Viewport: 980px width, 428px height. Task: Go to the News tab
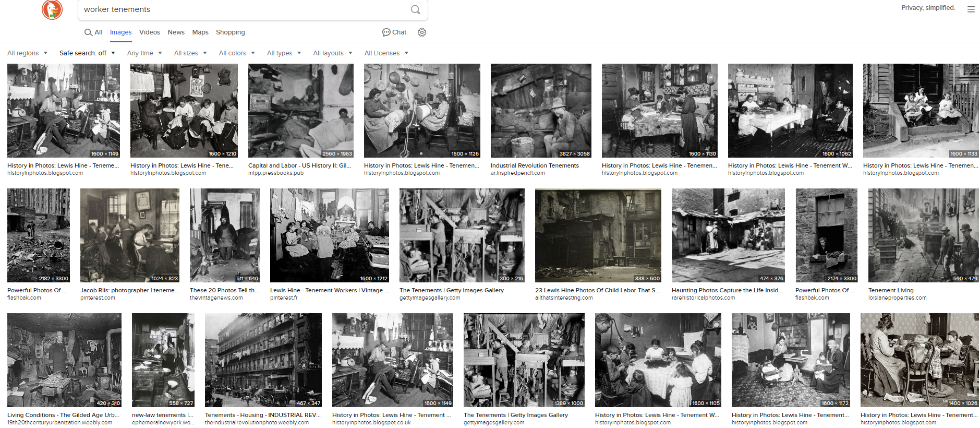coord(176,32)
